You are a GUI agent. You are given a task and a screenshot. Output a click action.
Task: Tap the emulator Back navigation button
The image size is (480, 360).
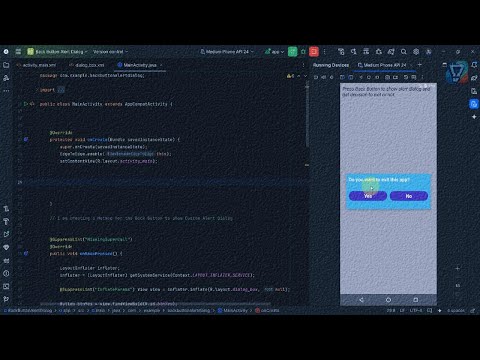click(x=361, y=300)
